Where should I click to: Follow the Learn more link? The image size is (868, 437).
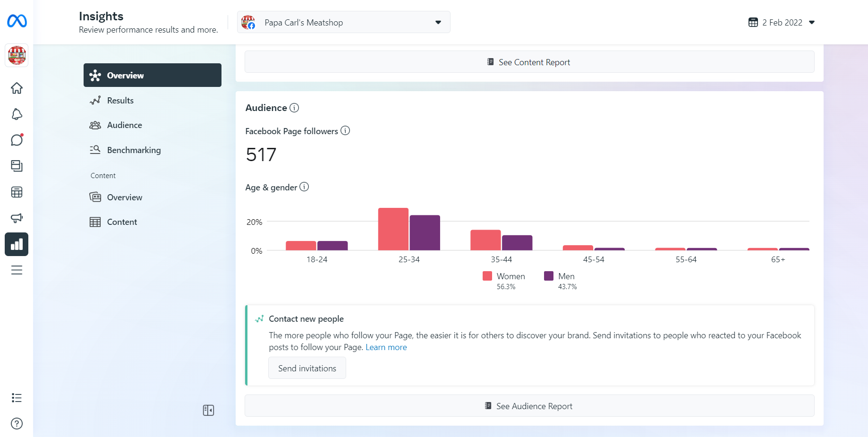(386, 347)
